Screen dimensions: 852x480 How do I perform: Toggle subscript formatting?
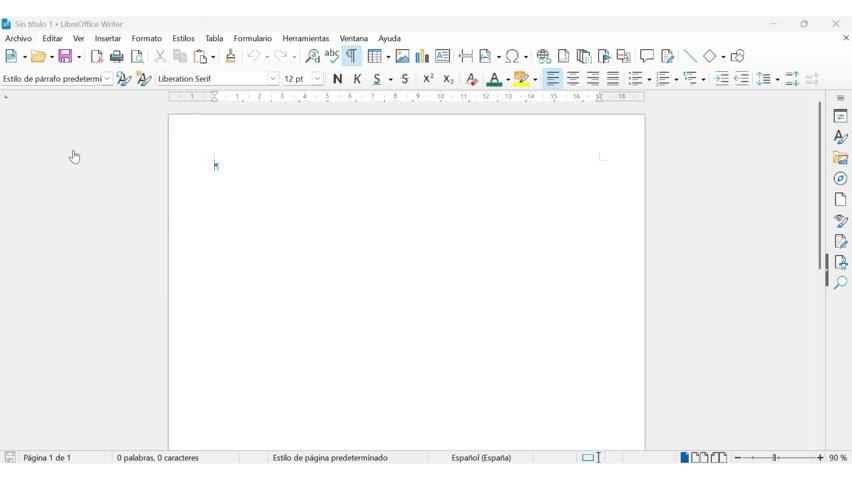pyautogui.click(x=448, y=79)
